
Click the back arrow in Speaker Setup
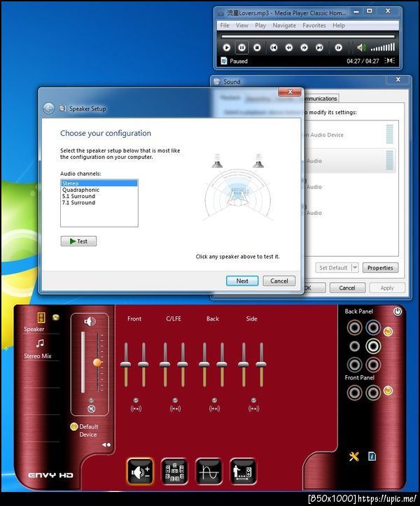point(49,108)
